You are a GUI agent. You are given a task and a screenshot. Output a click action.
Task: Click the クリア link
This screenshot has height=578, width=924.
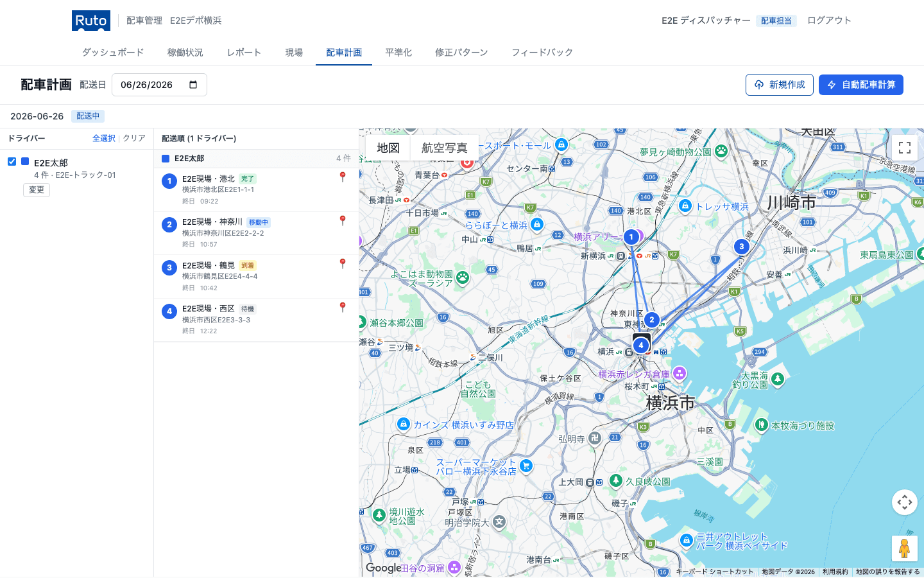click(x=134, y=138)
